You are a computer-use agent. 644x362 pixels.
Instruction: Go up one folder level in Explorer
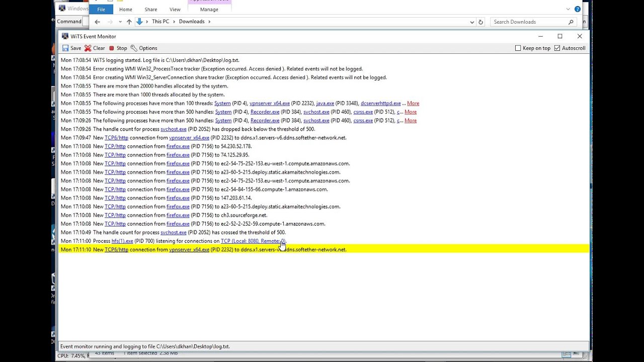(x=129, y=22)
